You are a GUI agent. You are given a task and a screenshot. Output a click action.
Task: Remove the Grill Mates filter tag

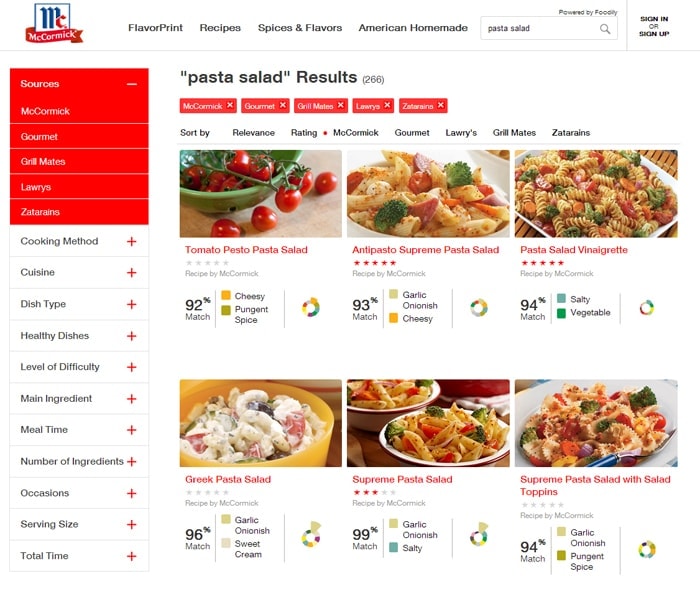341,105
